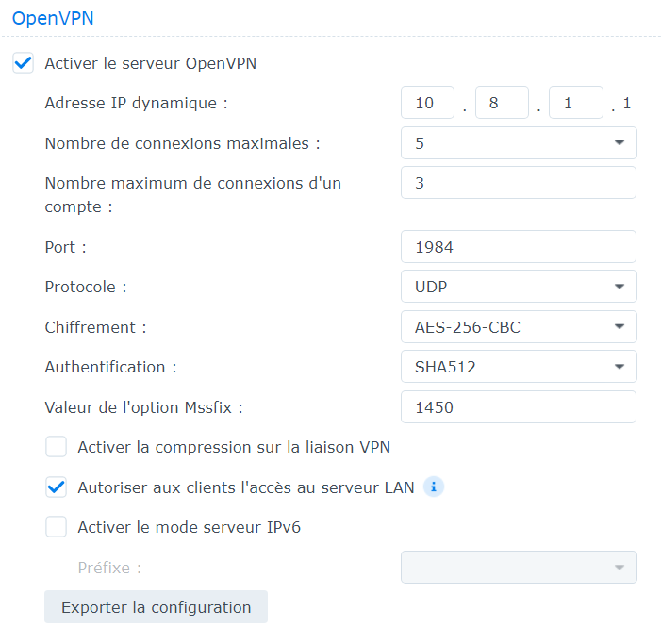Expand the Protocole UDP dropdown
661x644 pixels.
(519, 287)
